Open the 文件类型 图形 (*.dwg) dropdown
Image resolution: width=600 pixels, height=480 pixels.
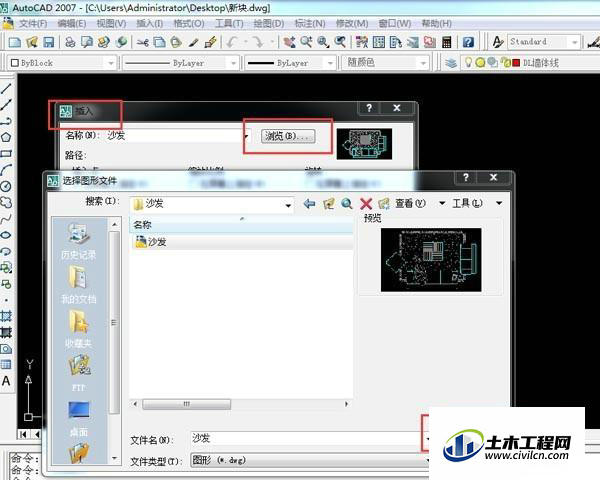coord(309,460)
